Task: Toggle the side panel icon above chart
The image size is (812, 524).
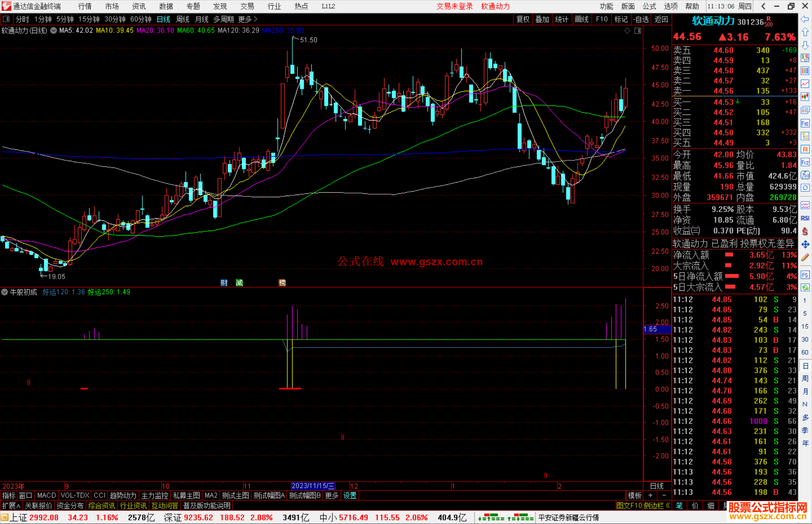Action: 638,31
